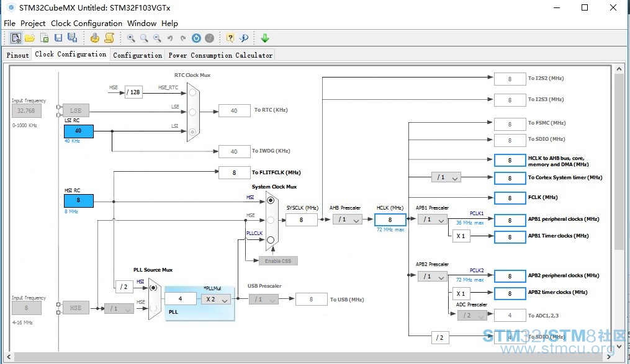Click the undo arrow icon
The width and height of the screenshot is (630, 364).
[x=170, y=38]
